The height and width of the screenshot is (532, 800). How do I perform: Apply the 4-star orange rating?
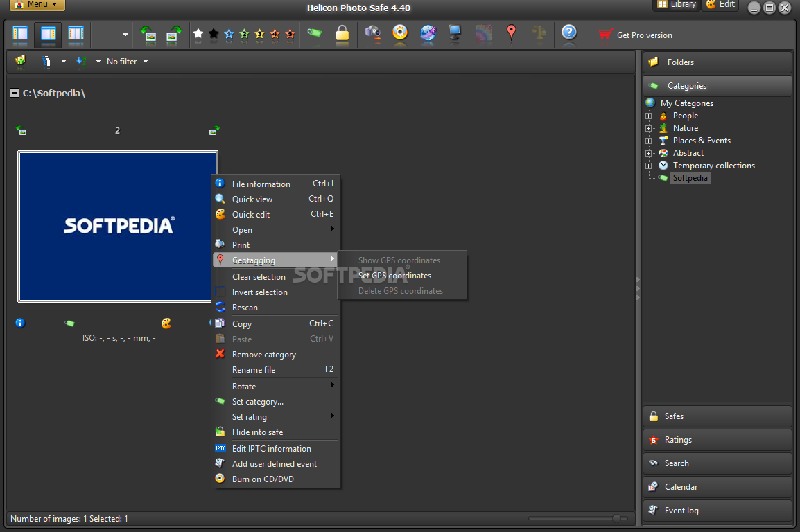275,34
